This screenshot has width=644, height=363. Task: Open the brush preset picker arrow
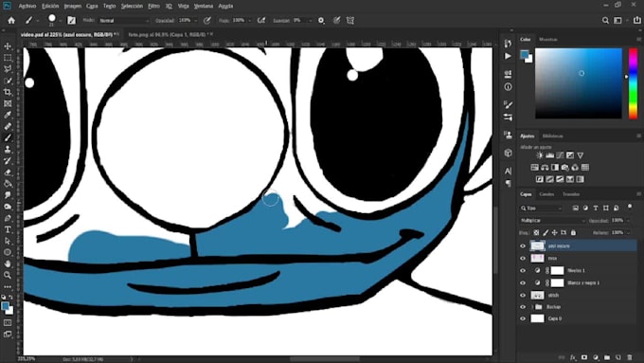[60, 20]
